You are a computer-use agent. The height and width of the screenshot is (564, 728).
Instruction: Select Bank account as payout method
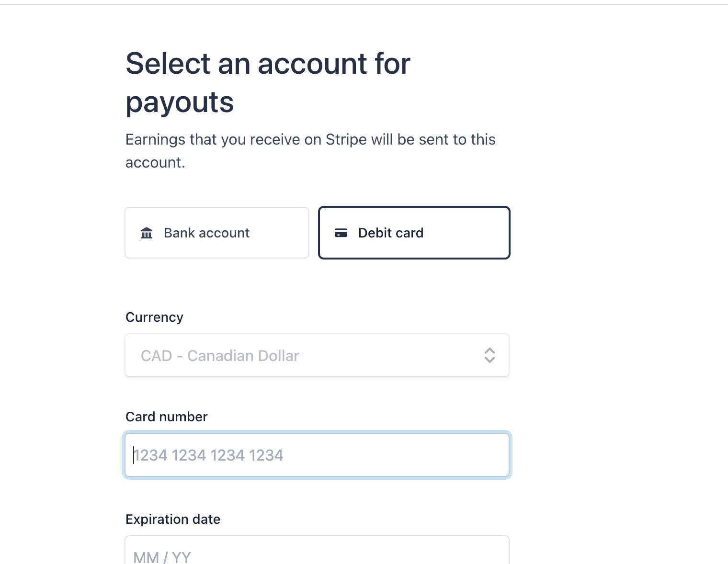(x=217, y=233)
